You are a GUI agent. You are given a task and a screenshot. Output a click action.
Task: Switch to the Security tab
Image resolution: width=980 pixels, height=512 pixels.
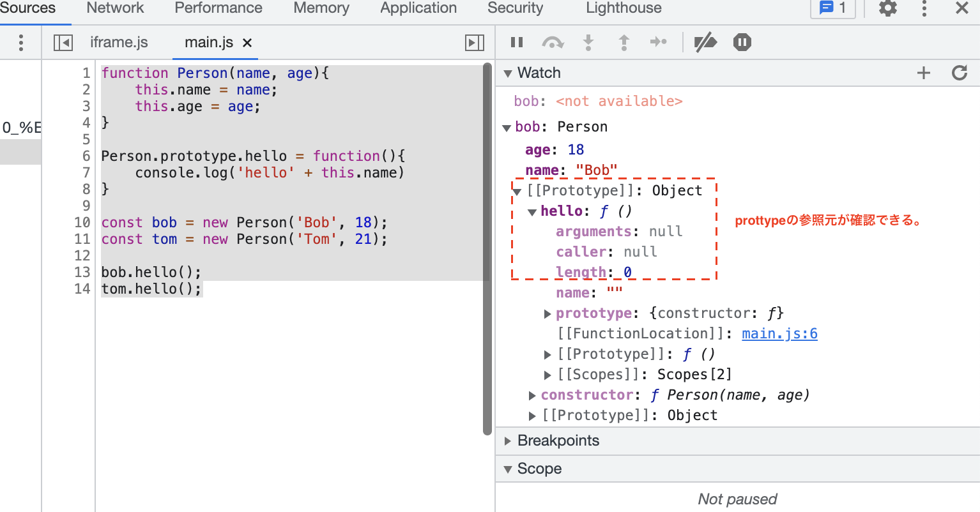click(x=515, y=8)
